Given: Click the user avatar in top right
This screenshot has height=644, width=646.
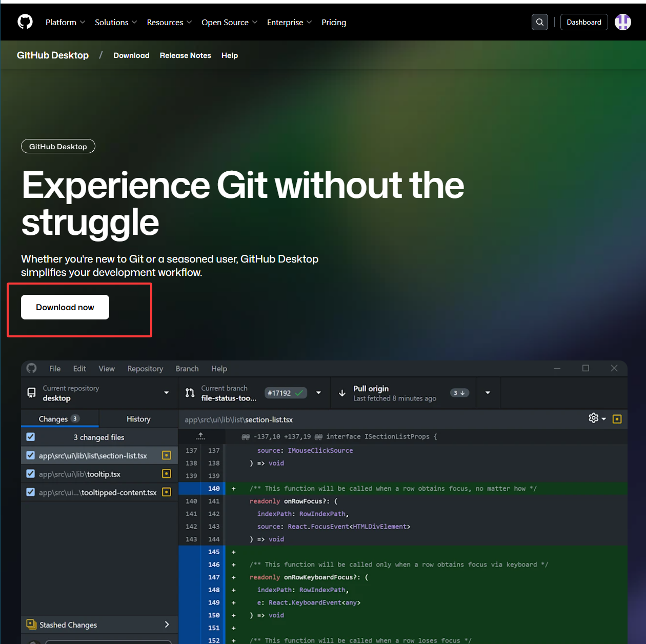Looking at the screenshot, I should pyautogui.click(x=622, y=22).
